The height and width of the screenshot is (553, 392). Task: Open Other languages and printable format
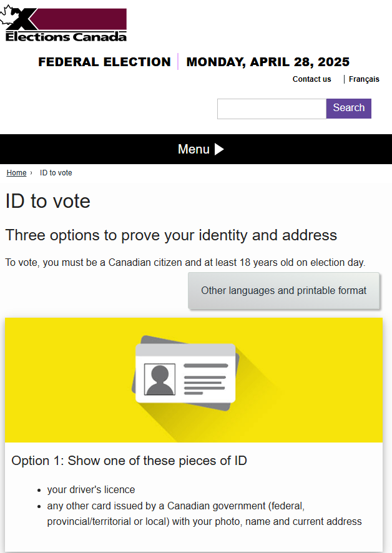tap(283, 291)
